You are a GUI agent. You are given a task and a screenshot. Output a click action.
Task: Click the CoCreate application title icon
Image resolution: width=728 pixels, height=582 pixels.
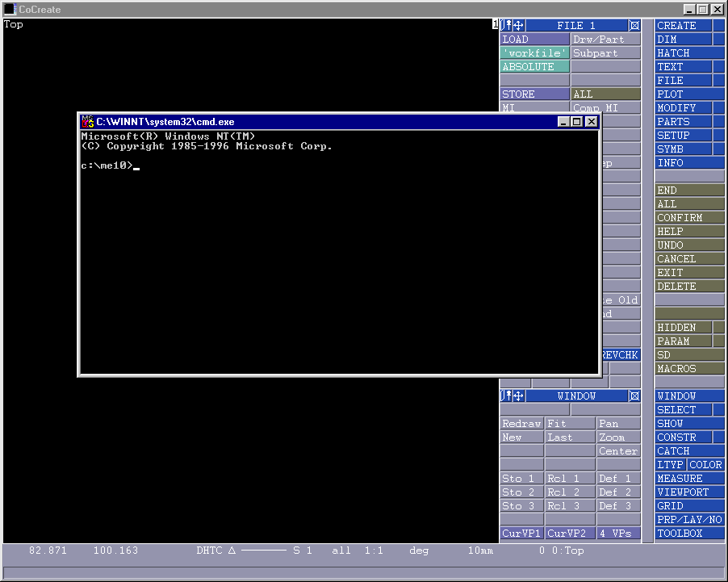click(10, 9)
